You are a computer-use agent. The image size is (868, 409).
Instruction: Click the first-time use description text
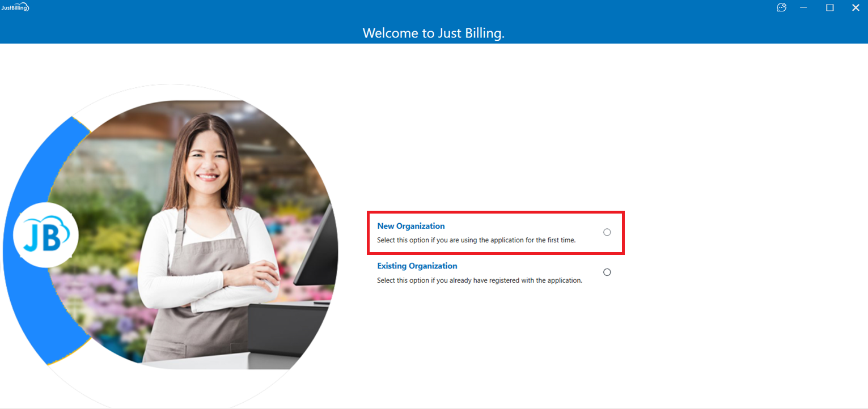pos(476,240)
